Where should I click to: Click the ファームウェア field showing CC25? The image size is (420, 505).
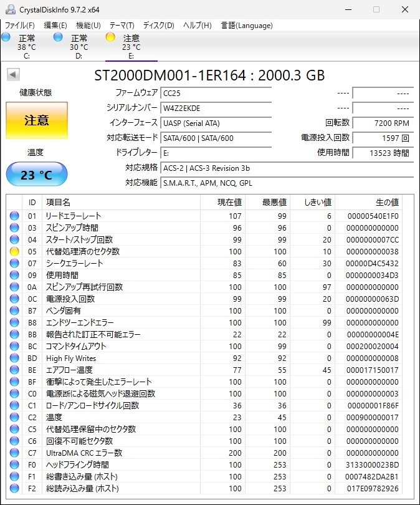(x=216, y=93)
